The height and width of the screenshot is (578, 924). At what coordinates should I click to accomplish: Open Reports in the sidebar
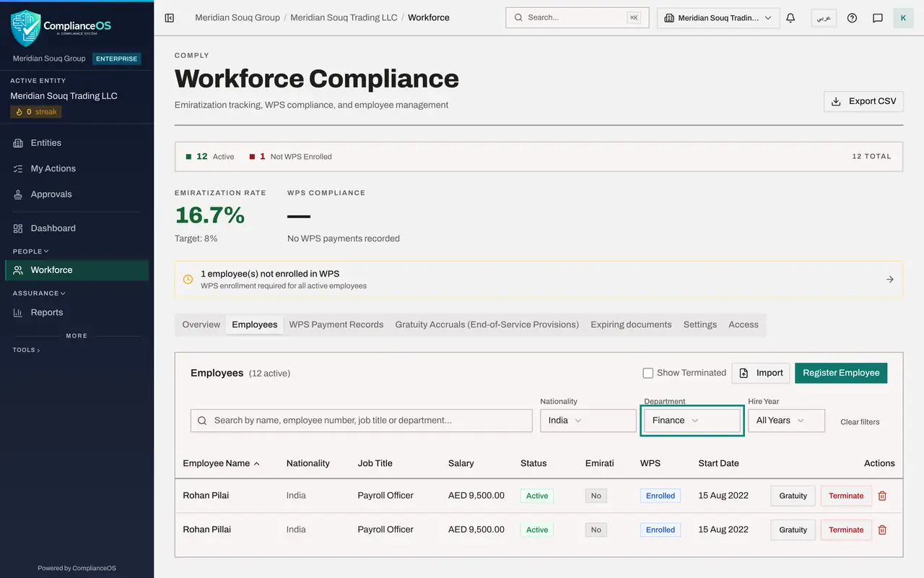point(77,312)
